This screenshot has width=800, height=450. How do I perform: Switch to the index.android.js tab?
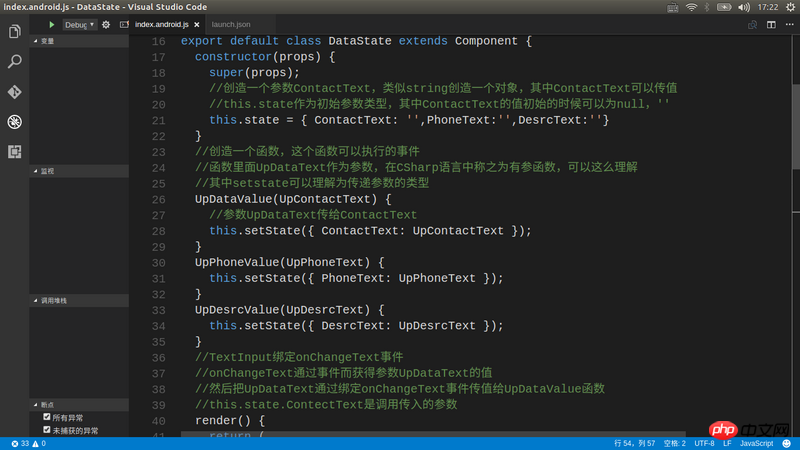(162, 24)
